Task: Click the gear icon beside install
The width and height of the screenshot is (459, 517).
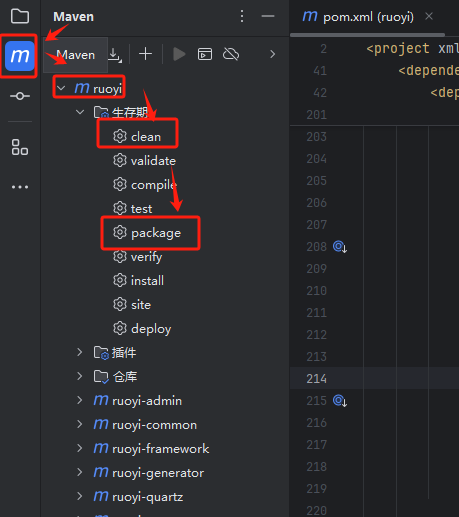Action: click(x=120, y=280)
